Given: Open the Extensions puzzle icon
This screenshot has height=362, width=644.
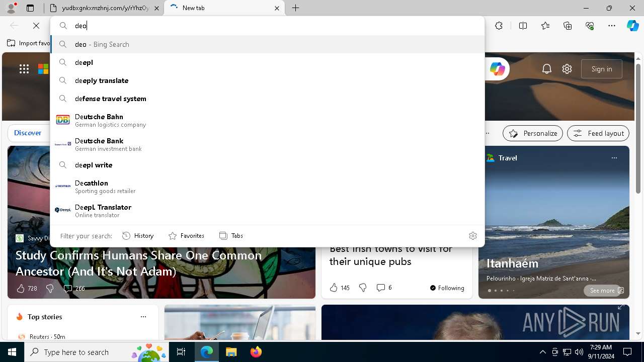Looking at the screenshot, I should (x=499, y=26).
